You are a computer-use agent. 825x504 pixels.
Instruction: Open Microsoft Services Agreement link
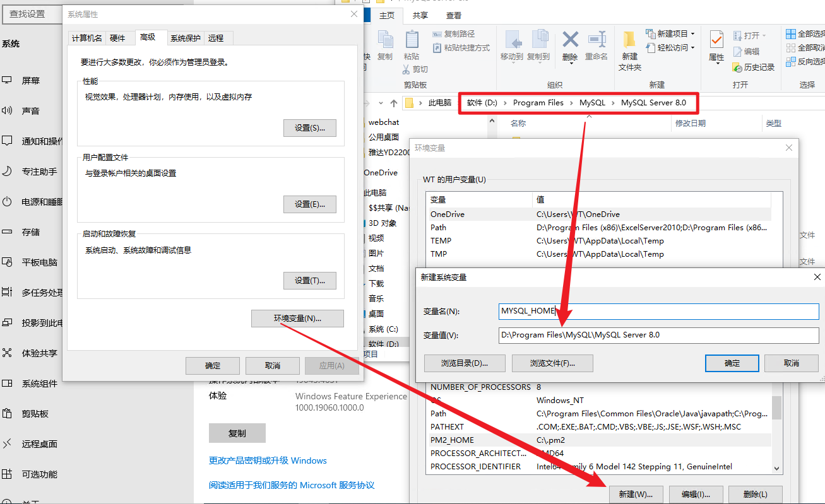[292, 486]
